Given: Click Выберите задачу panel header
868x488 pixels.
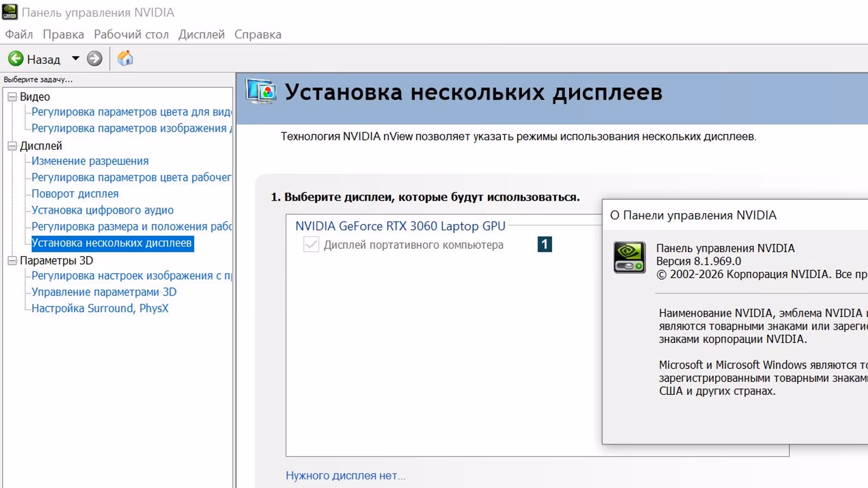Looking at the screenshot, I should point(38,79).
